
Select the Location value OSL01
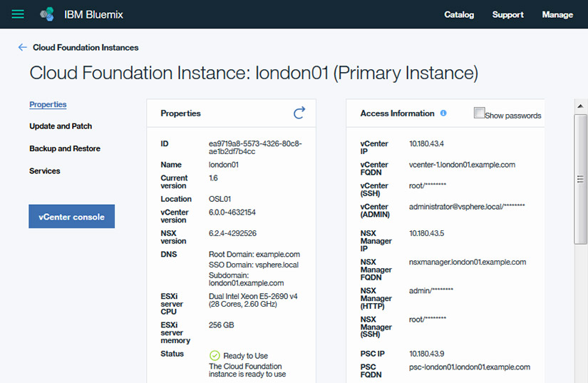pos(220,199)
